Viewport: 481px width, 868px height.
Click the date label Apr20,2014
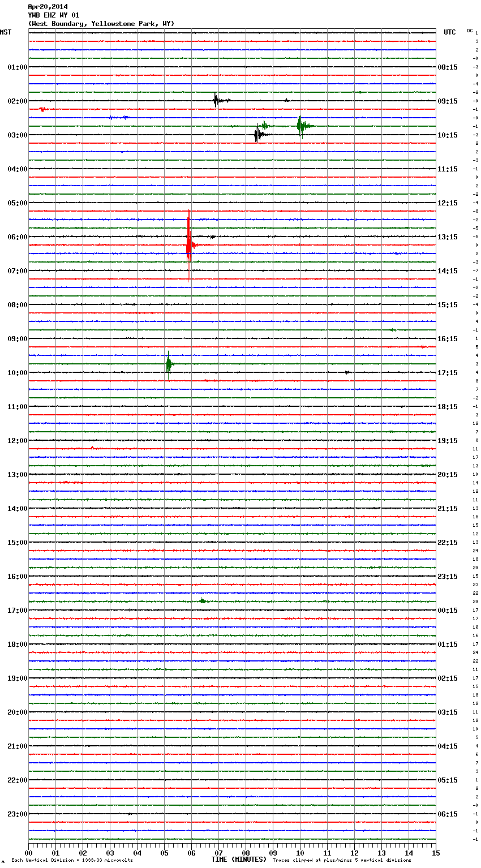(x=48, y=7)
